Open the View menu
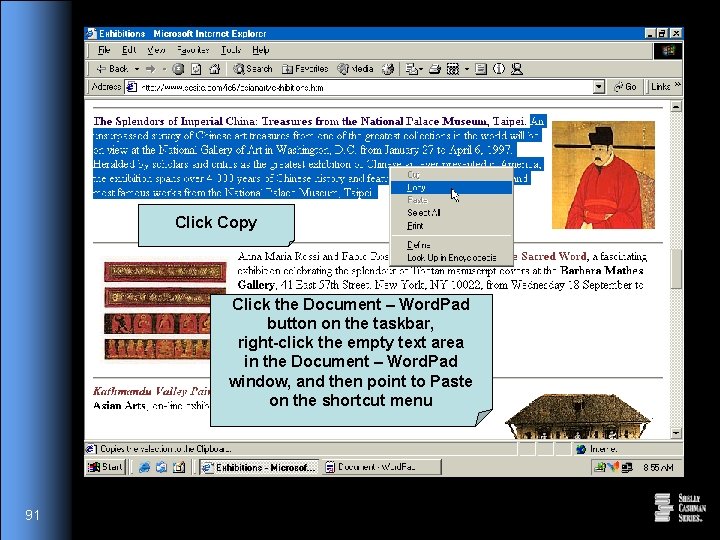Viewport: 720px width, 540px height. (x=156, y=50)
